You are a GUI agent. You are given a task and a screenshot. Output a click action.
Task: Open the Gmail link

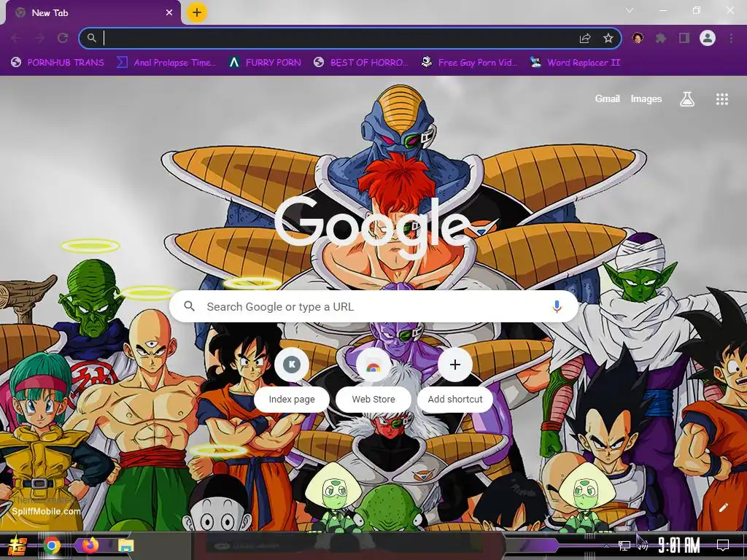tap(607, 98)
